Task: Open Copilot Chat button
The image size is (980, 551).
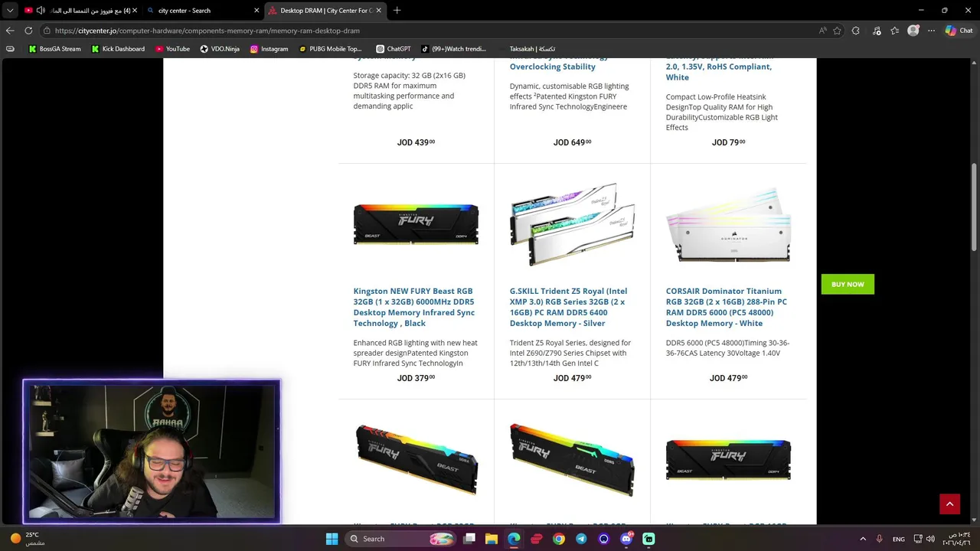Action: click(x=959, y=31)
